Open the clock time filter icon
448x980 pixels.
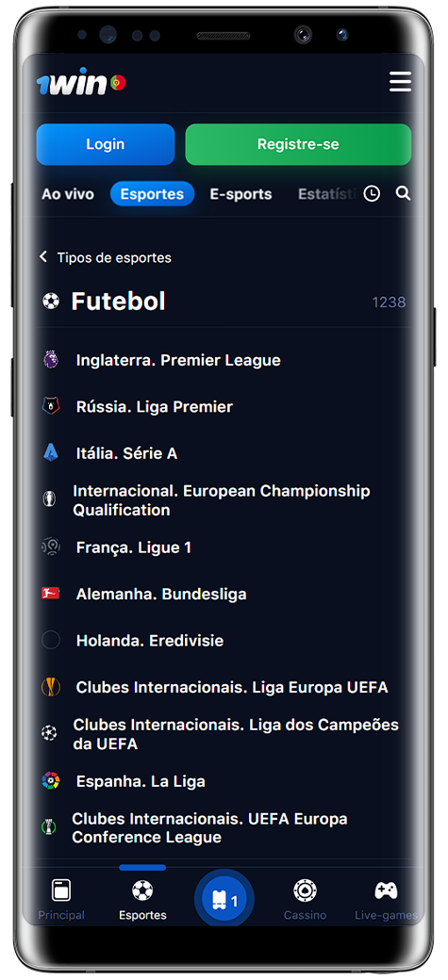(372, 194)
